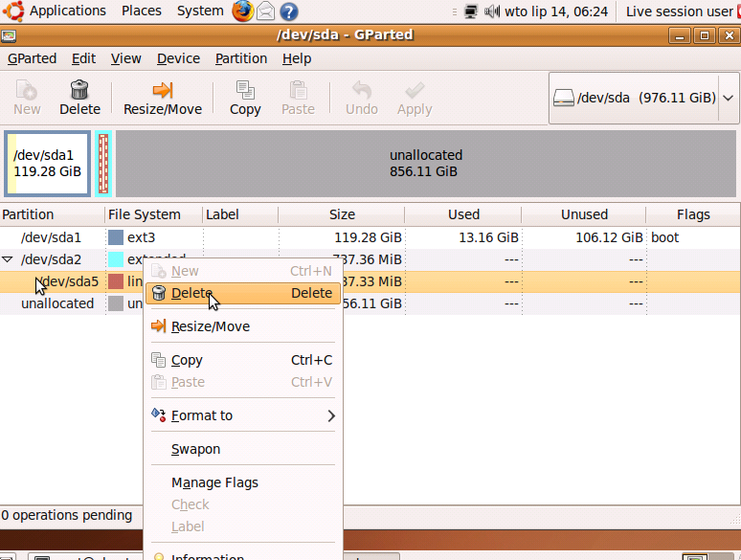Click the Ubuntu logo in the top panel
Image resolution: width=741 pixels, height=560 pixels.
13,11
